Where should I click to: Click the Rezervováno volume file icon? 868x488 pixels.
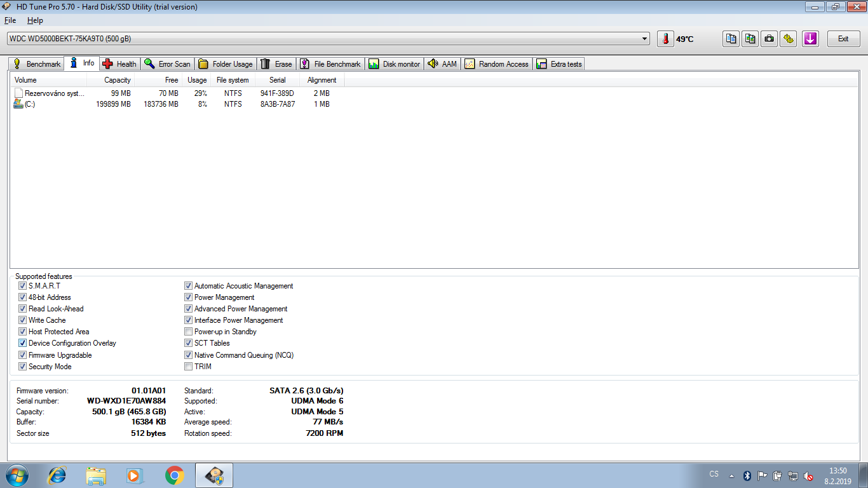(x=18, y=93)
